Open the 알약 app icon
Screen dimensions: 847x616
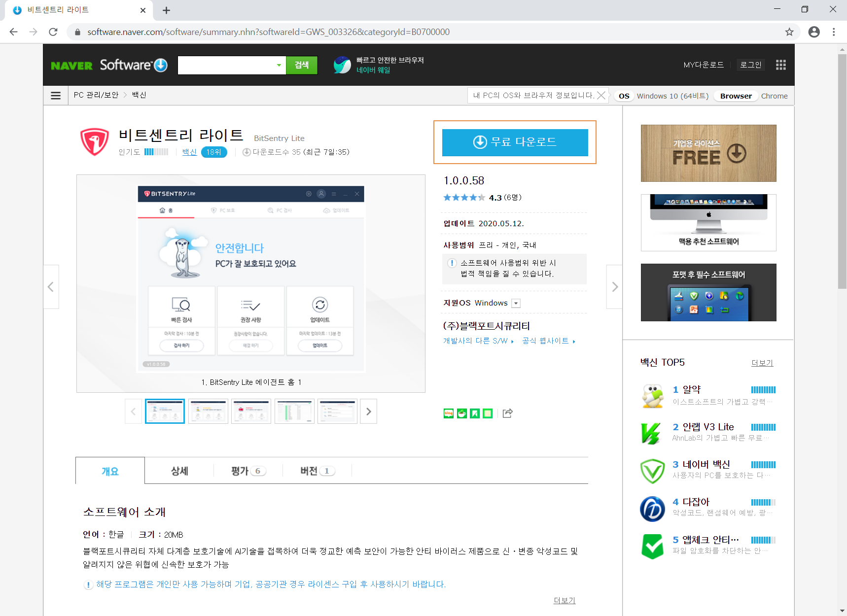[653, 396]
